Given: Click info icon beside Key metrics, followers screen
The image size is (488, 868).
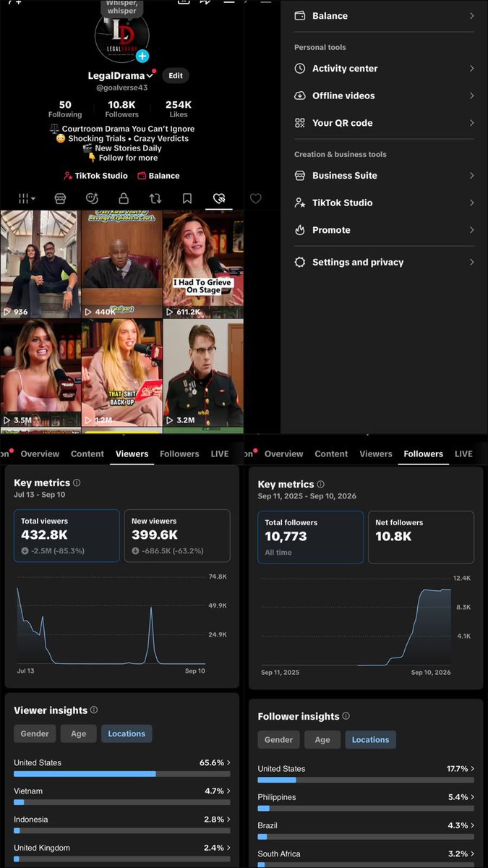Looking at the screenshot, I should 321,484.
